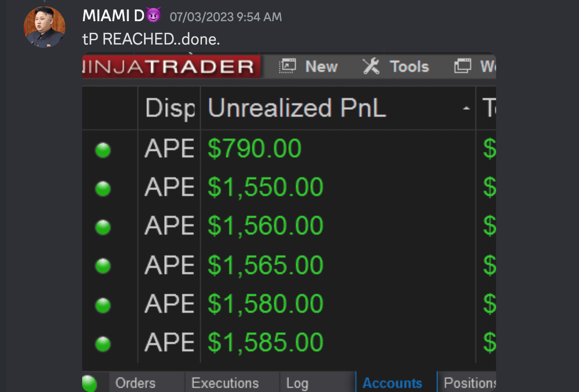The width and height of the screenshot is (579, 392).
Task: Click green status dot beside $1,580.00 row
Action: point(103,305)
